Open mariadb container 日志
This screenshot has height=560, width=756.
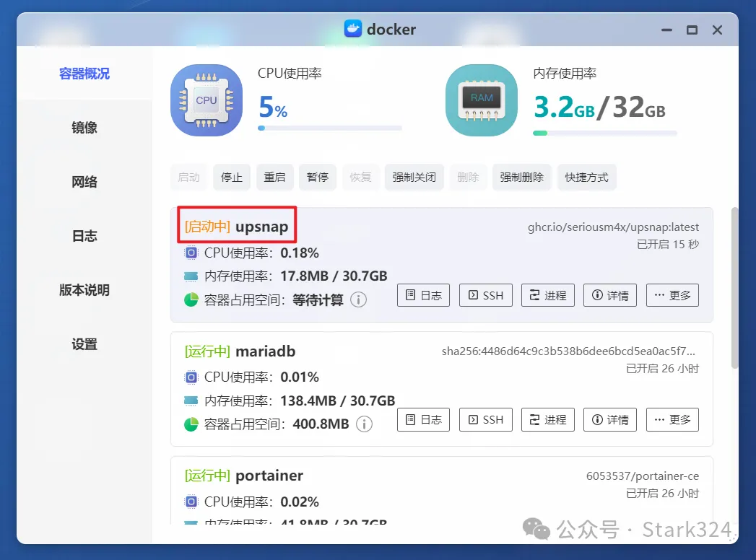423,419
